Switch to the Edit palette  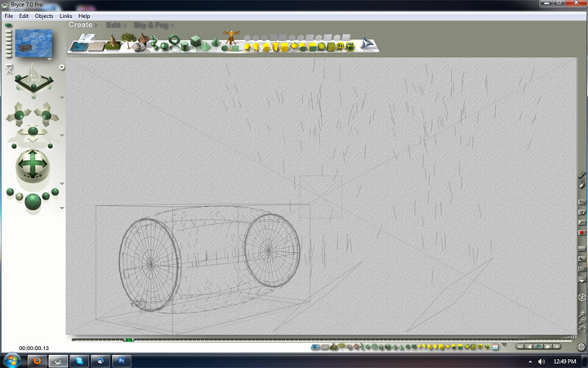(114, 25)
